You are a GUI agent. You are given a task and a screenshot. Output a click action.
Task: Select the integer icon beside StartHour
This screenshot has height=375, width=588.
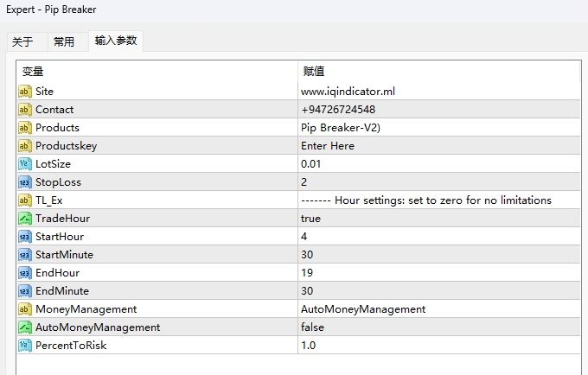pos(24,236)
